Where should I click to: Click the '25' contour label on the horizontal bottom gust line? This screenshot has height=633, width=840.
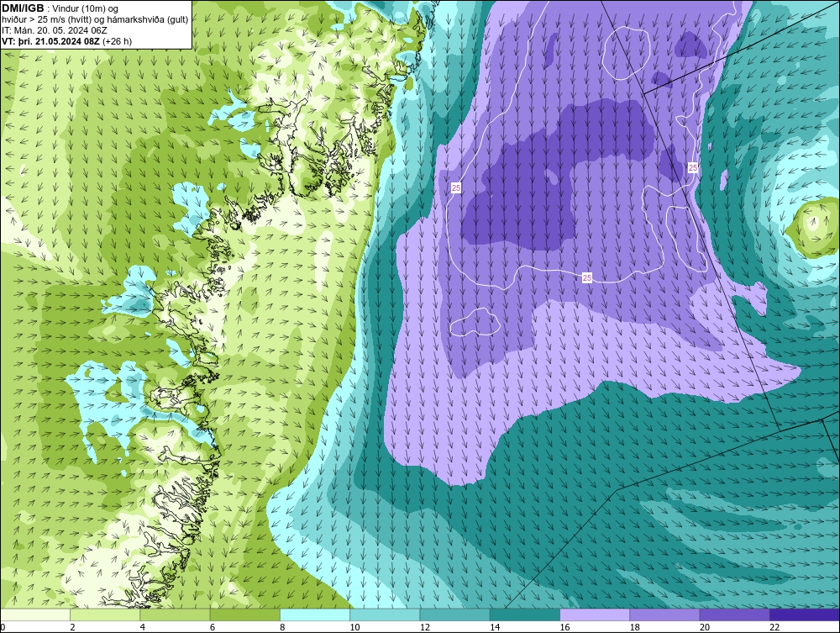pyautogui.click(x=587, y=277)
